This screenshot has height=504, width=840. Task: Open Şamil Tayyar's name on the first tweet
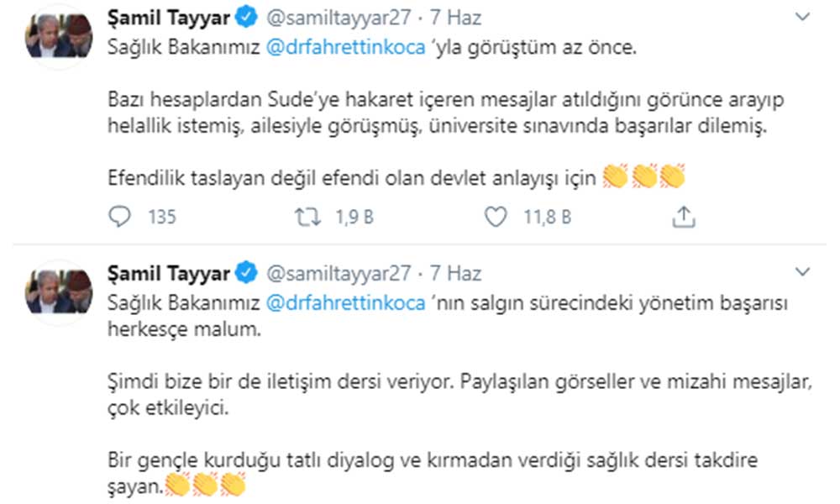(x=171, y=18)
